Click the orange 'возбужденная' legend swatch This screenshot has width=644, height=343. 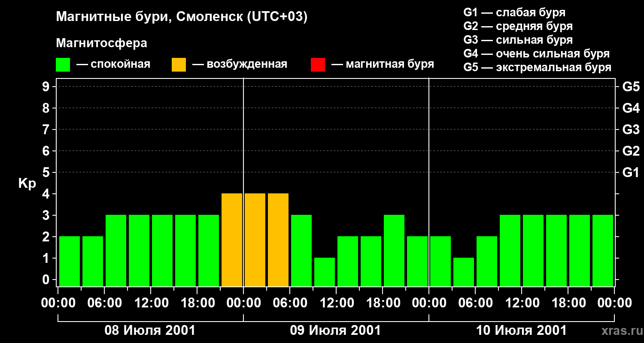point(179,65)
